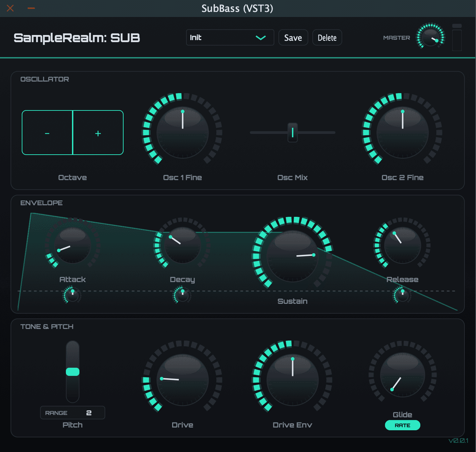Toggle the Glide RATE button

403,425
